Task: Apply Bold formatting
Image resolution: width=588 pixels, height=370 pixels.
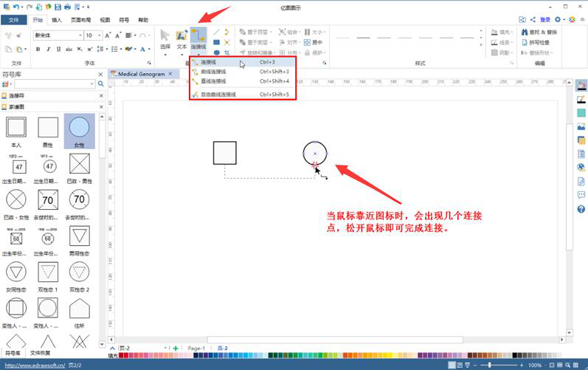Action: click(38, 49)
